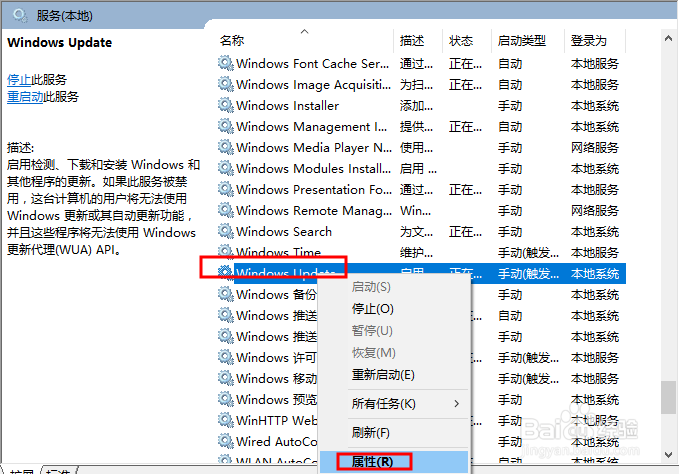Click the Windows Search gear icon
Viewport: 679px width, 474px height.
coord(226,231)
